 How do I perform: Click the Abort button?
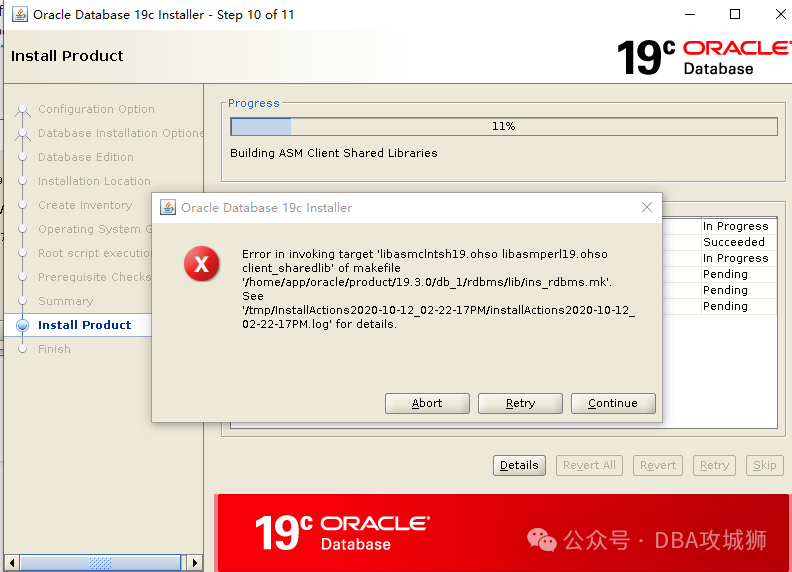427,403
